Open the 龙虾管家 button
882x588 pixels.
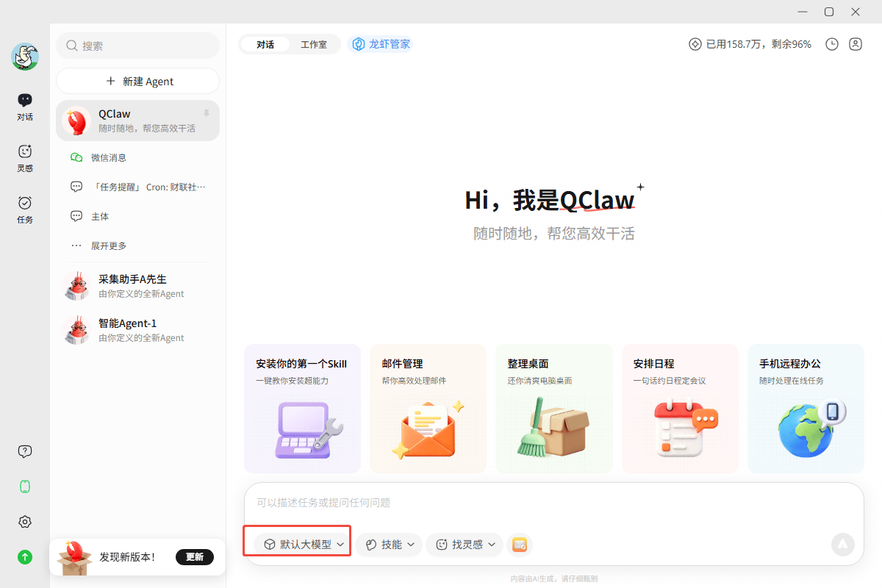[380, 44]
